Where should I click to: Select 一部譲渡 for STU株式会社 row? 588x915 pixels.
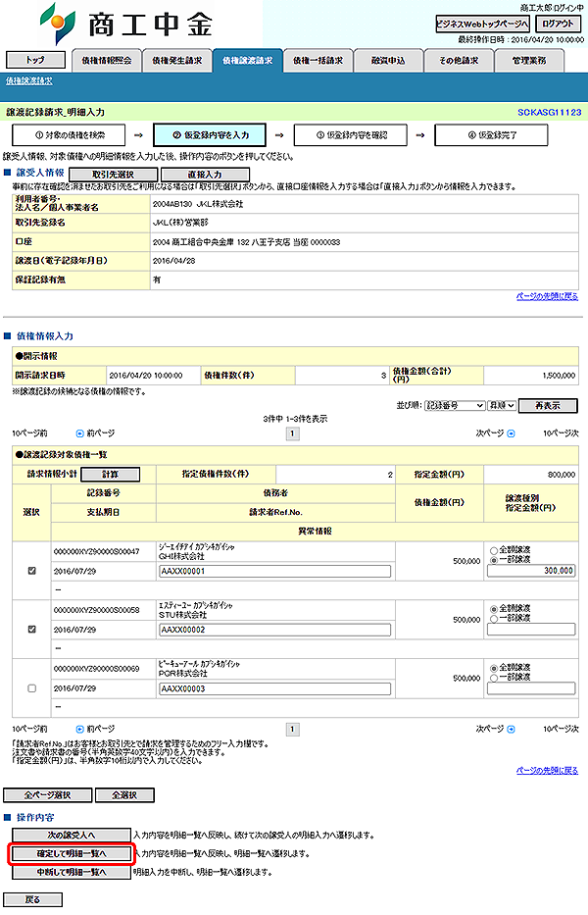(494, 619)
